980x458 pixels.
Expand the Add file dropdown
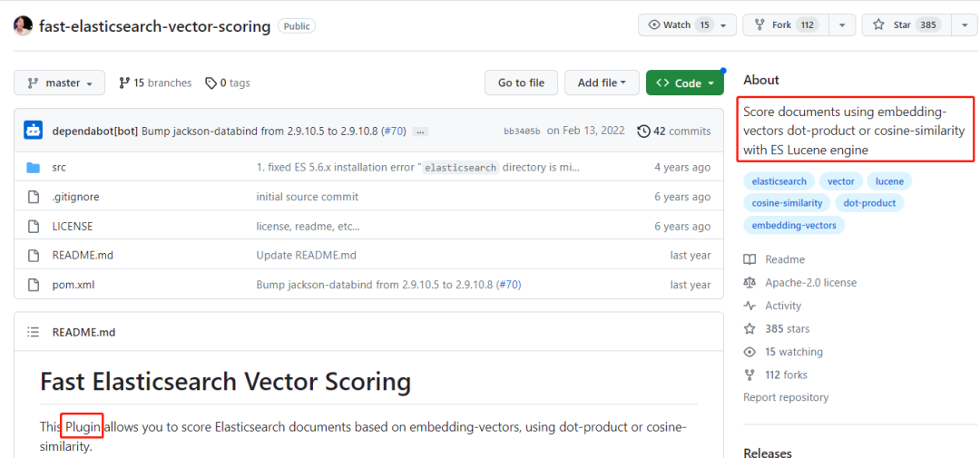coord(602,83)
